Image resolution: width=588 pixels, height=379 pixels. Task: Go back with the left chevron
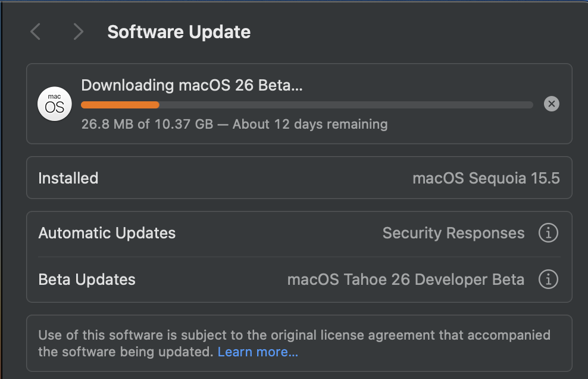(36, 32)
